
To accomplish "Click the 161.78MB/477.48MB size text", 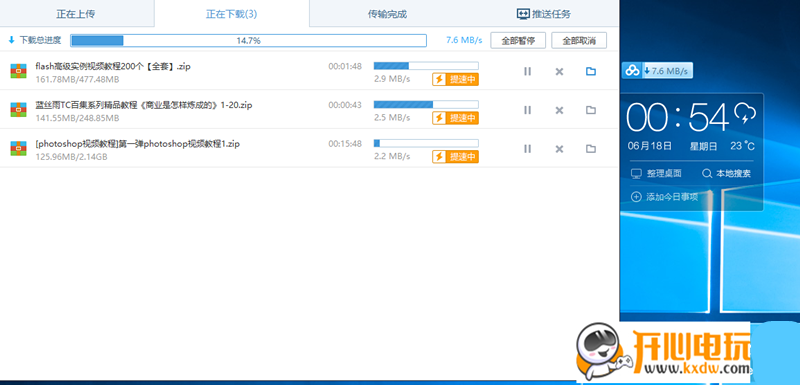I will [x=78, y=80].
